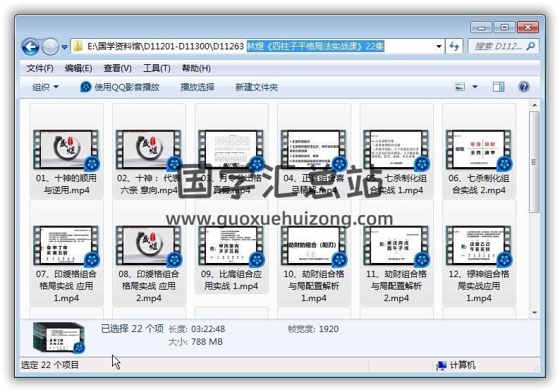Click the search magnifier icon
Screen dimensions: 560x392
[x=530, y=47]
